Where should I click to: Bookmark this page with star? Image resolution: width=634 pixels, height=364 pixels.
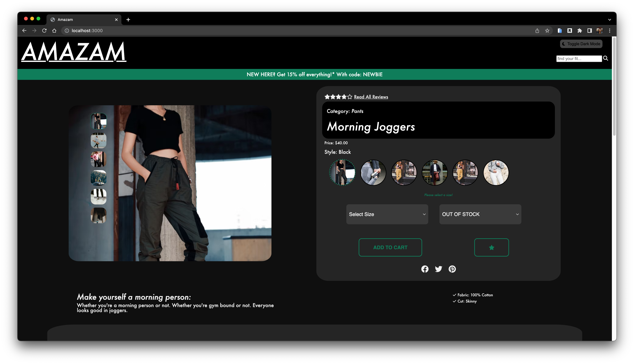point(547,31)
